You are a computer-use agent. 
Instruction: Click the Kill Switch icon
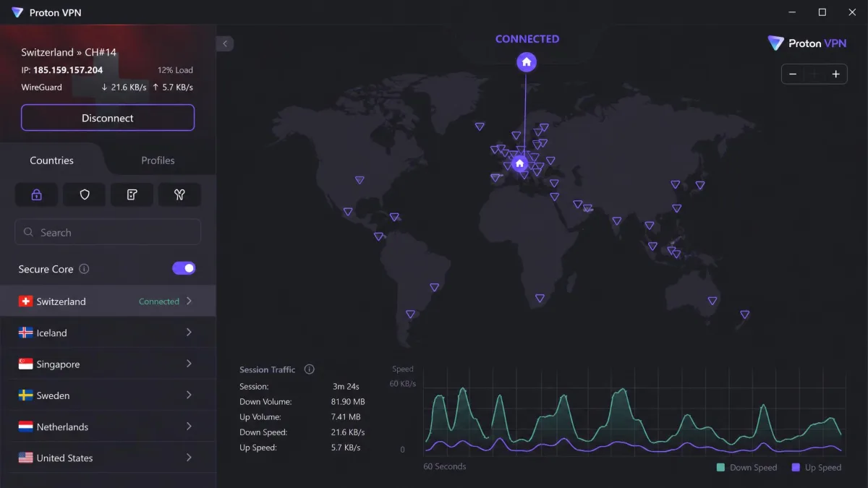132,194
